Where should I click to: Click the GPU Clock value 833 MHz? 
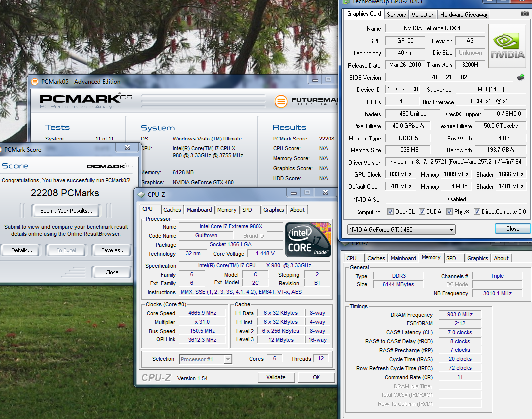coord(400,174)
